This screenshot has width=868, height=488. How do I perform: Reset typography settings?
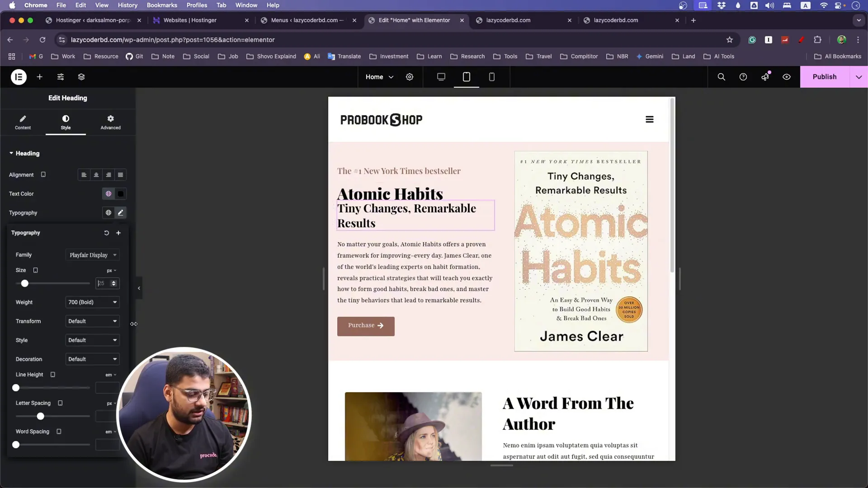tap(107, 233)
